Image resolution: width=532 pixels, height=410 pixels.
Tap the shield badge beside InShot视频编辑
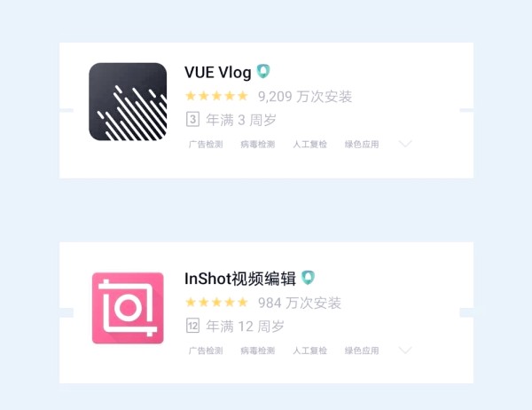click(x=308, y=278)
